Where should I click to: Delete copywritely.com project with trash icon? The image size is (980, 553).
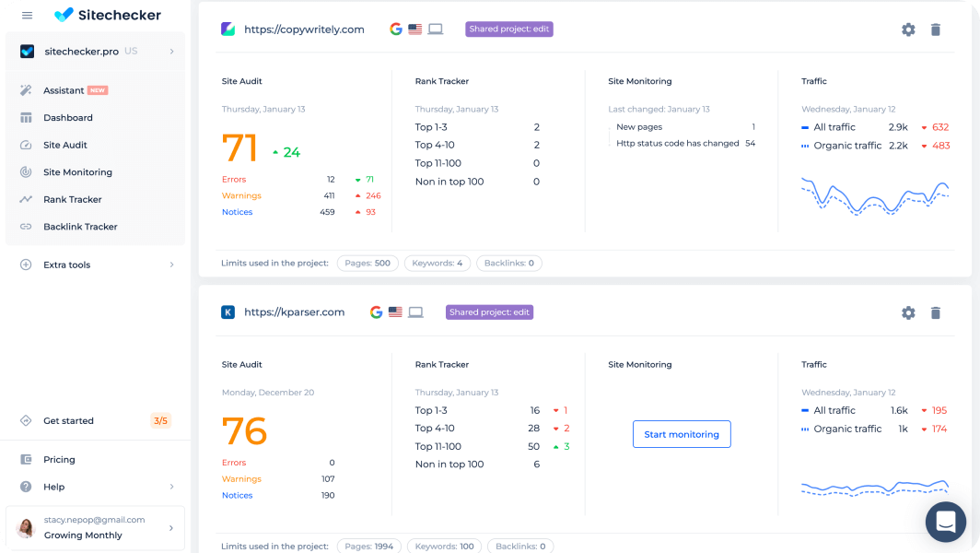pos(936,29)
